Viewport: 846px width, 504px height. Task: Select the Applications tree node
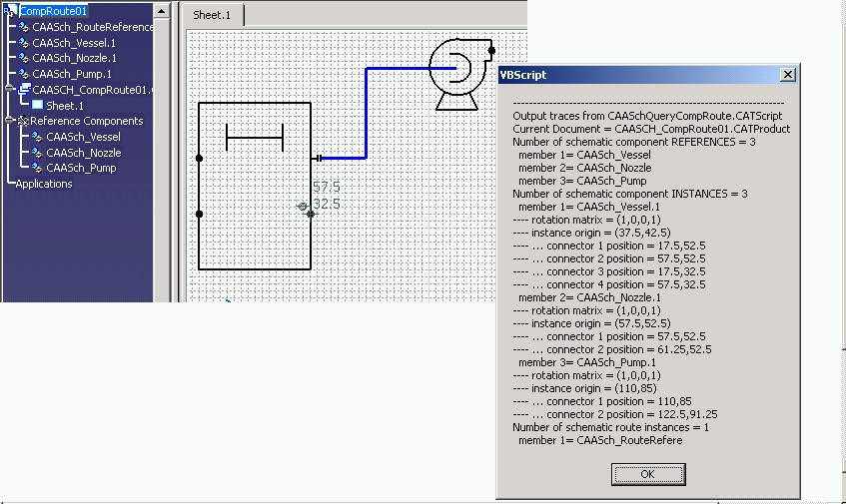click(x=44, y=184)
